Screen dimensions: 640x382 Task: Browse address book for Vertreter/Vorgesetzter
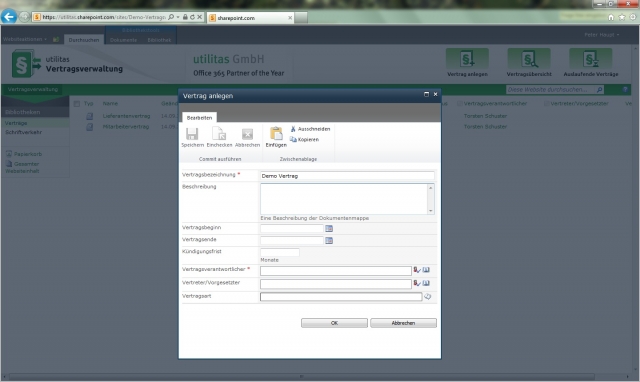click(426, 283)
